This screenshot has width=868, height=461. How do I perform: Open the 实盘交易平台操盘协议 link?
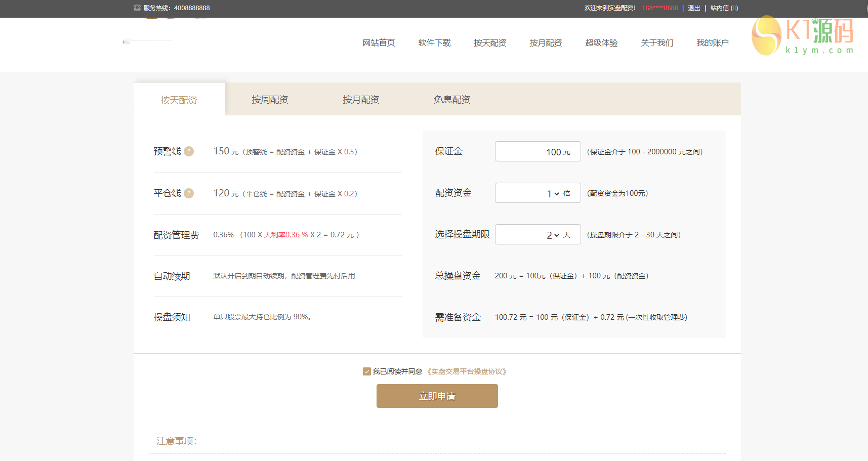coord(467,371)
